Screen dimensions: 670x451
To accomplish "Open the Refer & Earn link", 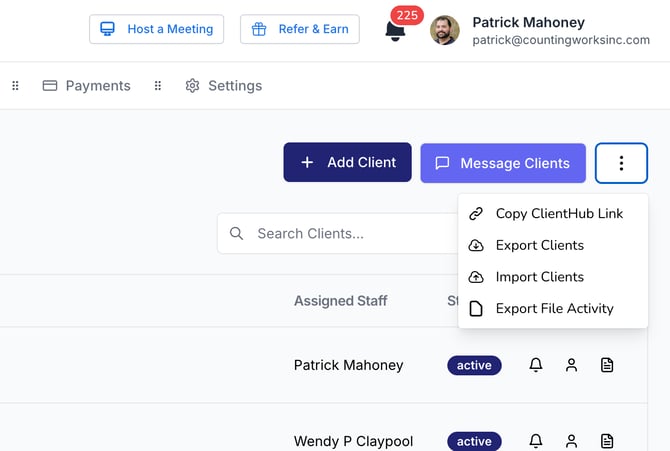I will tap(300, 29).
